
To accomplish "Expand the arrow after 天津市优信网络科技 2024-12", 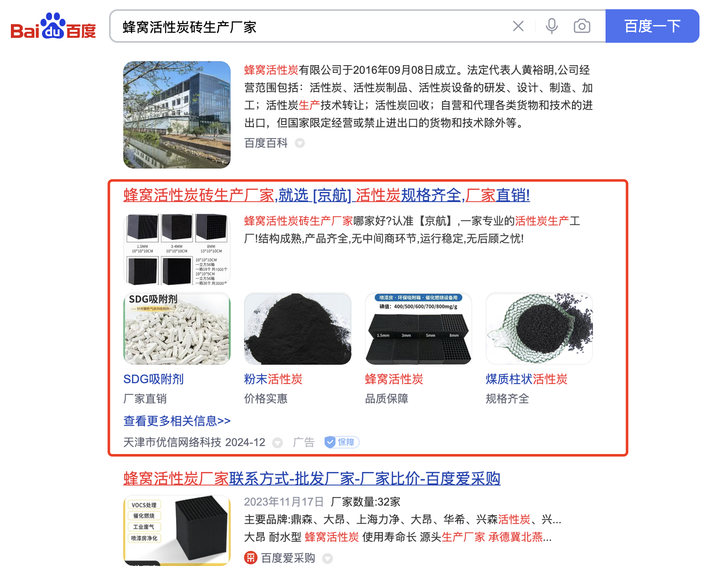I will click(x=278, y=443).
